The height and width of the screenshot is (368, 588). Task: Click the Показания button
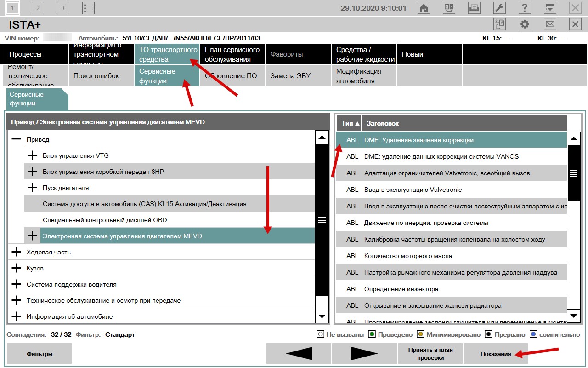coord(496,354)
